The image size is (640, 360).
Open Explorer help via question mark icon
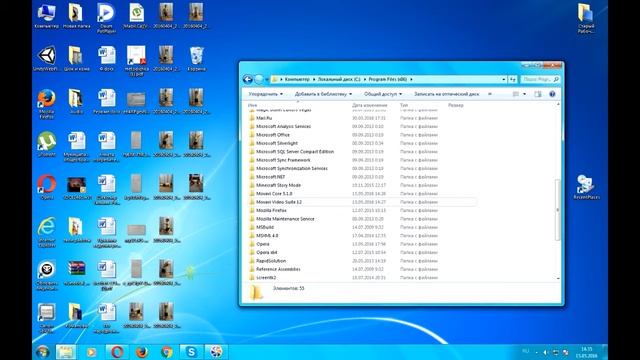coord(552,94)
